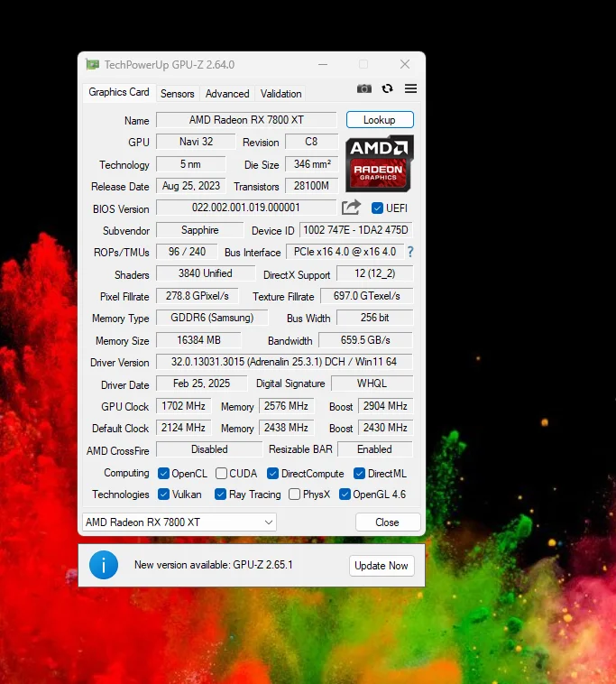Toggle the Vulkan checkbox

[x=163, y=495]
